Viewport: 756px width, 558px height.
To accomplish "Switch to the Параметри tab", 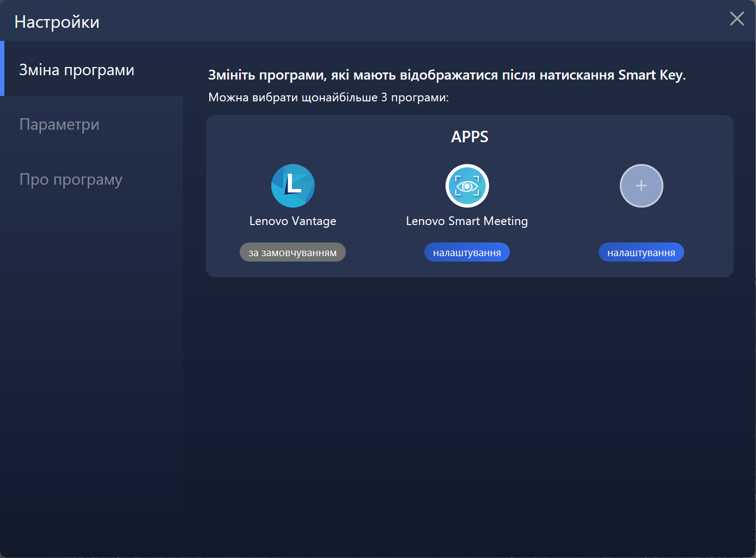I will 92,124.
